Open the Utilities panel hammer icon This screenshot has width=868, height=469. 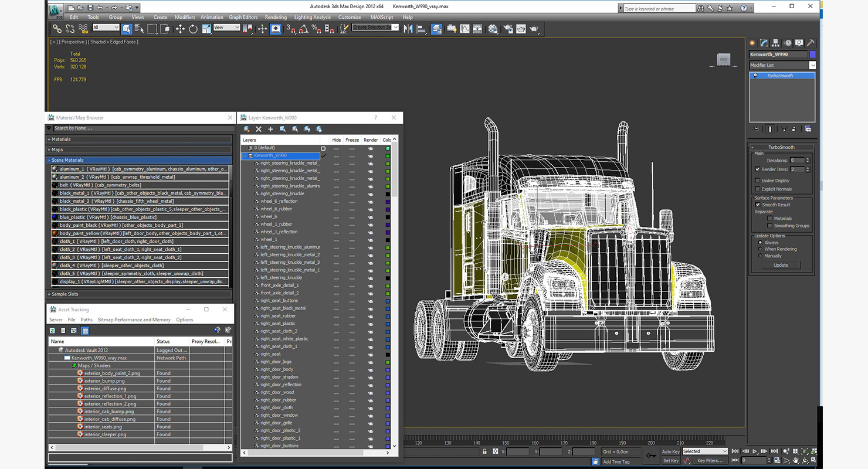pyautogui.click(x=810, y=43)
